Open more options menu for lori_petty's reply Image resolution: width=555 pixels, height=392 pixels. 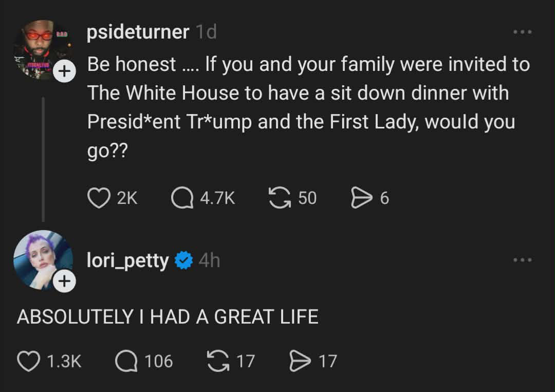tap(523, 260)
